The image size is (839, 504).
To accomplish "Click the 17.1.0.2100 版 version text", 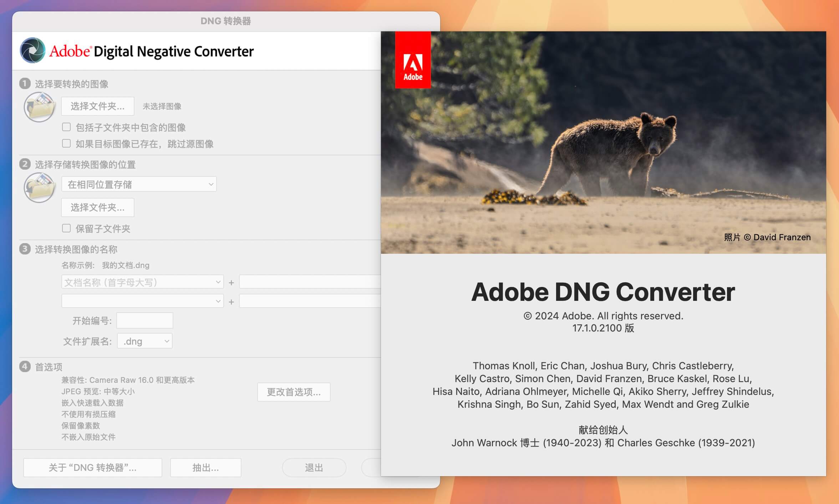I will tap(603, 328).
